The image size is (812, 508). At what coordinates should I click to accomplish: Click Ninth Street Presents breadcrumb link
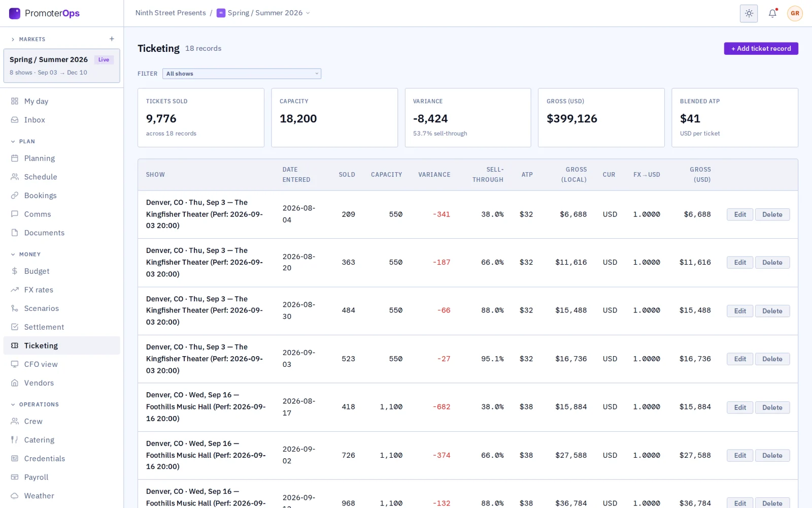171,13
